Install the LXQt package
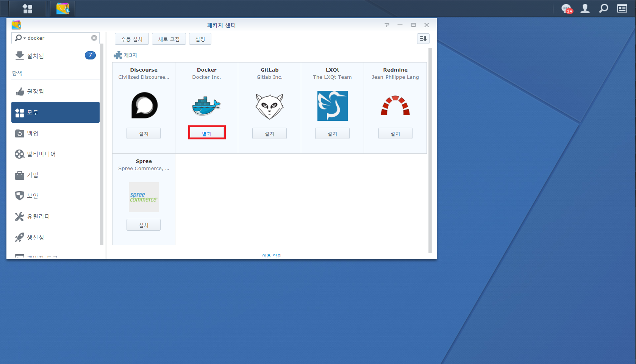The image size is (636, 364). coord(332,134)
